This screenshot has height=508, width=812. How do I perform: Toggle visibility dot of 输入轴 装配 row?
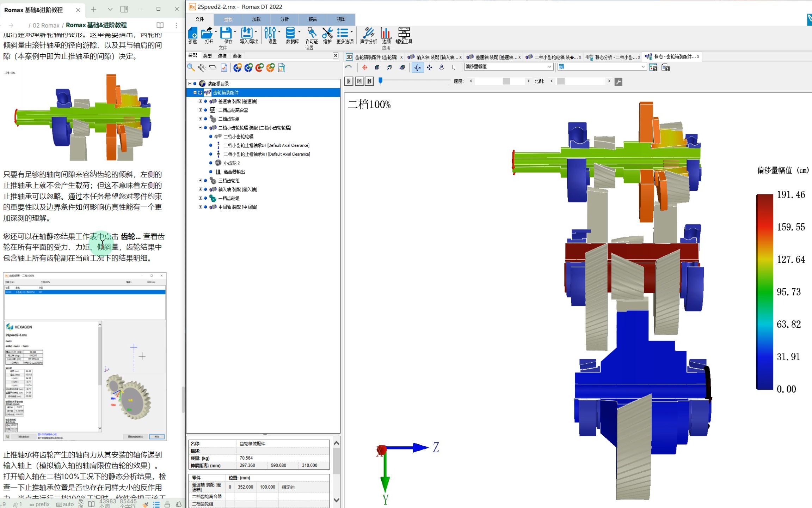coord(205,189)
